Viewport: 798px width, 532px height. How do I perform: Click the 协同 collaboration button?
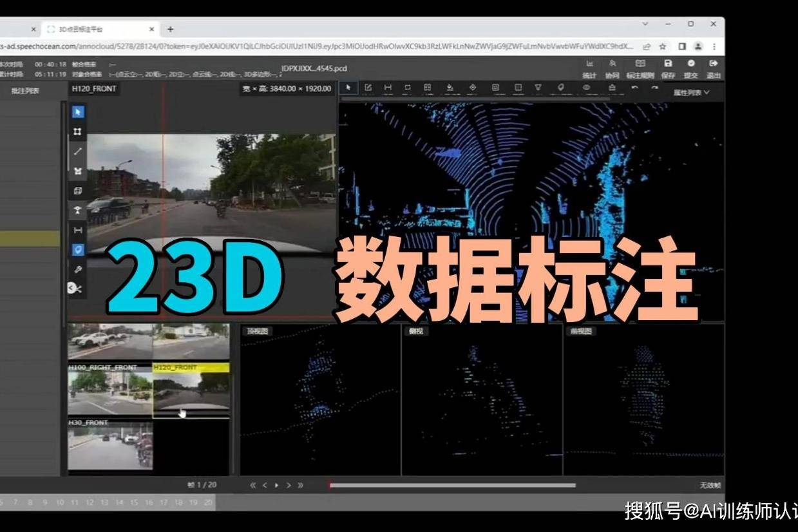point(612,69)
